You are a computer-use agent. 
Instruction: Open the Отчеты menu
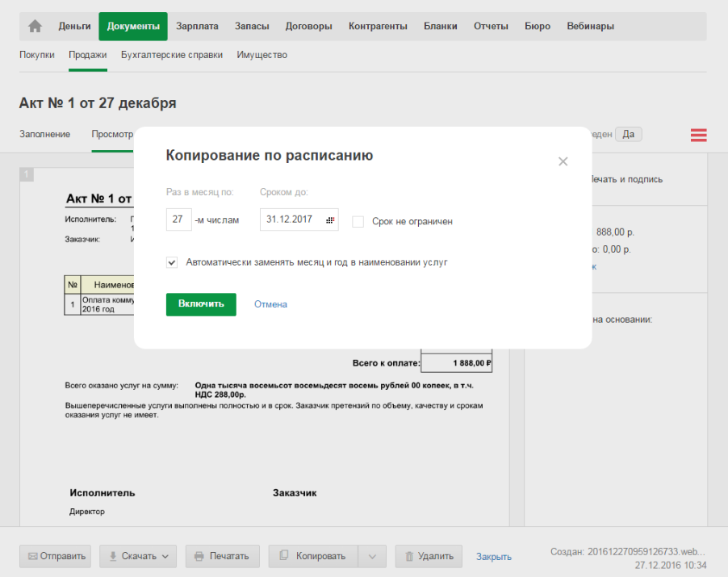(x=491, y=26)
